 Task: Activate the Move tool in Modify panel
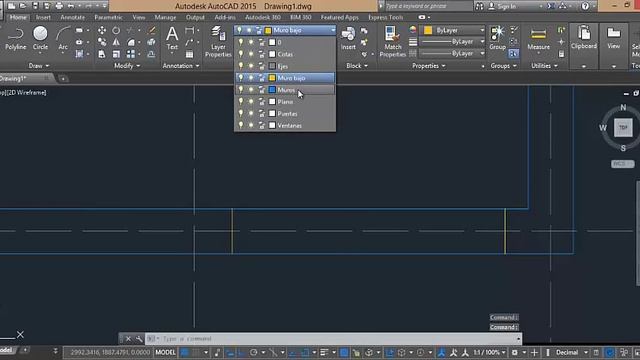click(x=102, y=30)
